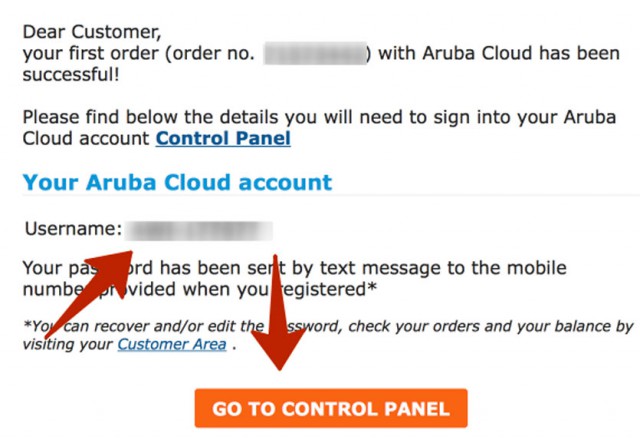This screenshot has width=640, height=443.
Task: Click the 'Please find below the details' sentence
Action: (150, 116)
